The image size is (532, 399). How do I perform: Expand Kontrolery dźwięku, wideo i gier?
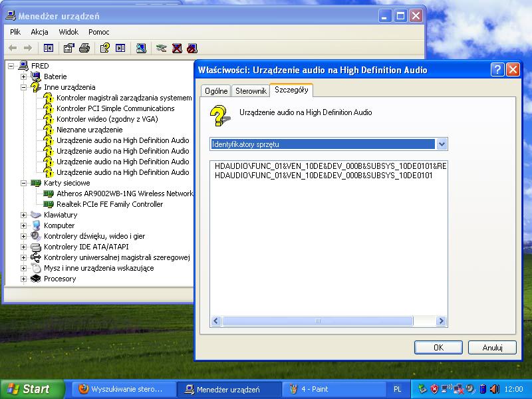(x=23, y=236)
